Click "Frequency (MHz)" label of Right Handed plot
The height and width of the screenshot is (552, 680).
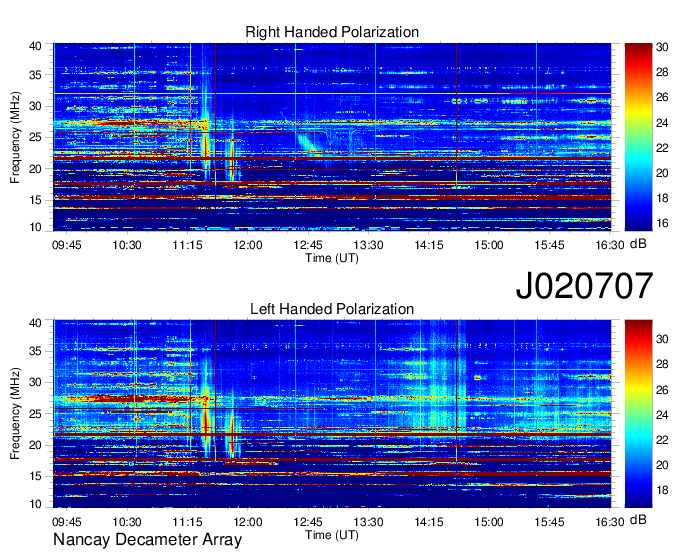[x=15, y=137]
